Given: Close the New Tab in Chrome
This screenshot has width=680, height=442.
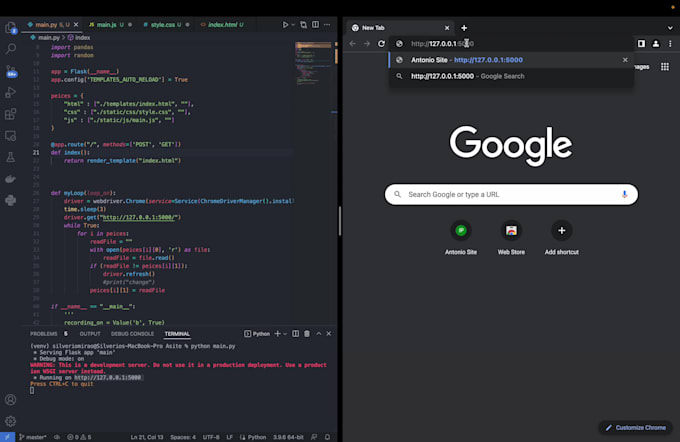Looking at the screenshot, I should tap(447, 28).
